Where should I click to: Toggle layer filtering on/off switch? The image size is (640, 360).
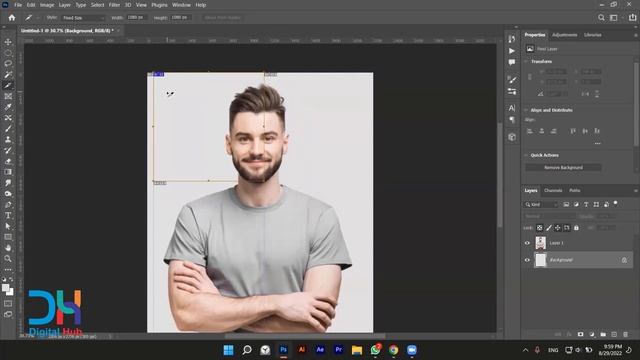tap(616, 203)
